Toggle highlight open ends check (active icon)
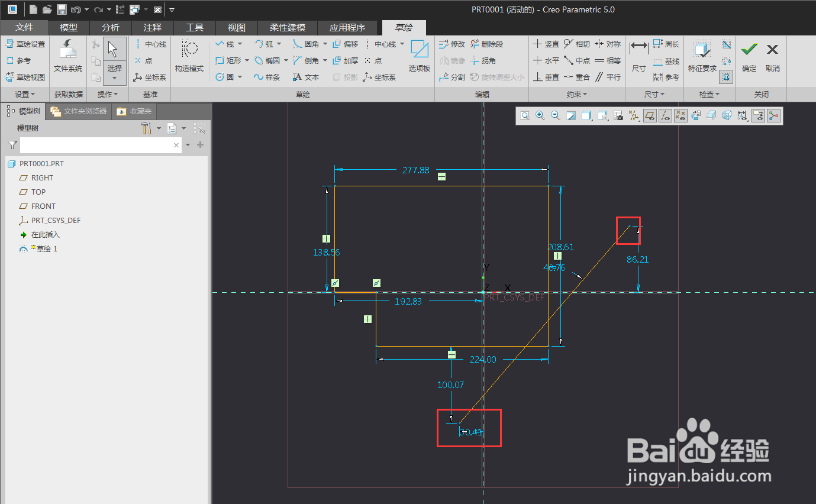816x504 pixels. pyautogui.click(x=727, y=77)
